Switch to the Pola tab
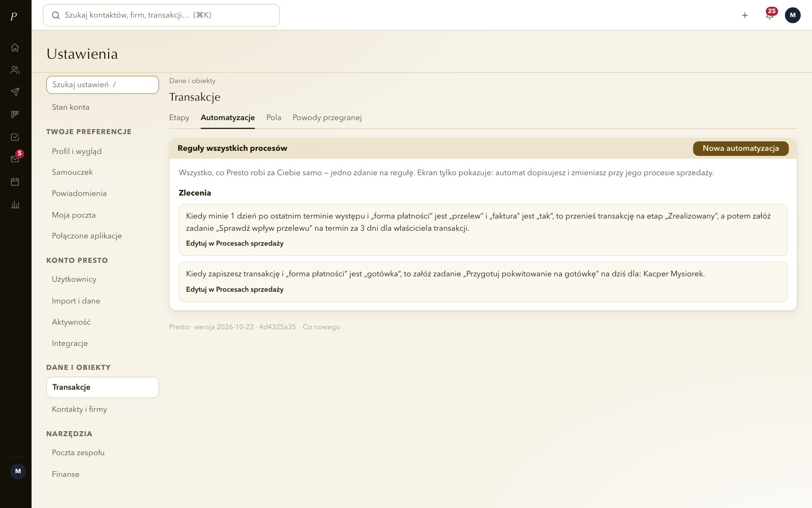 click(273, 117)
